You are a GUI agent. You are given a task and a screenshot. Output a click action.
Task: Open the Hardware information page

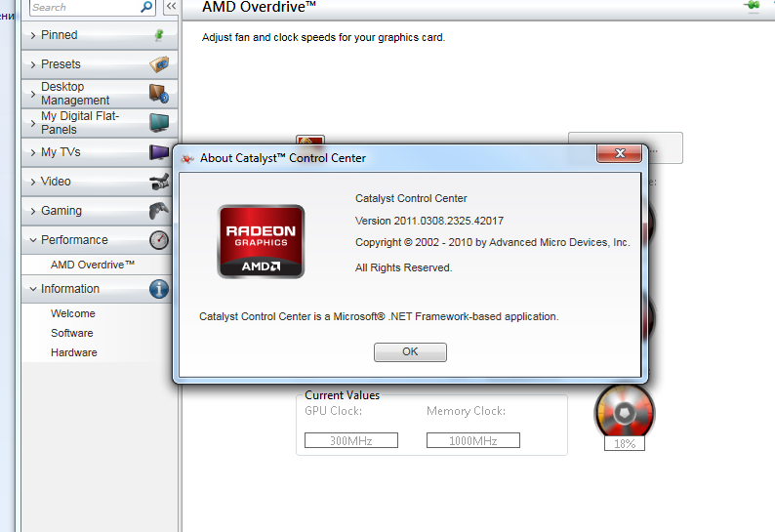73,352
